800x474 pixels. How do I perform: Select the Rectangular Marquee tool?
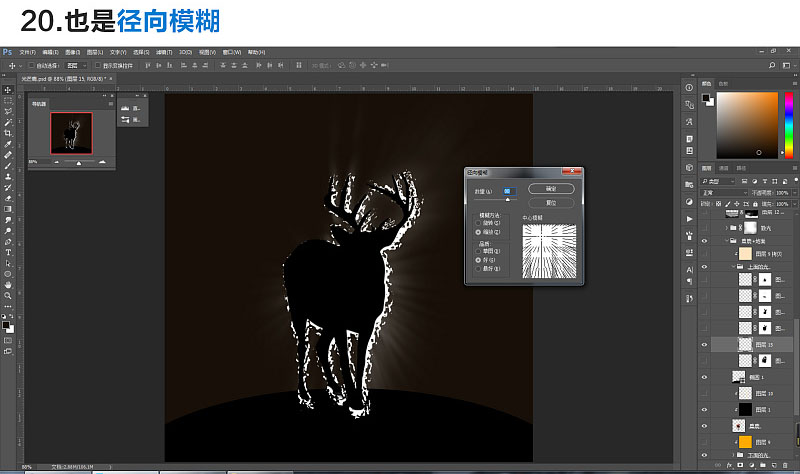click(x=8, y=101)
